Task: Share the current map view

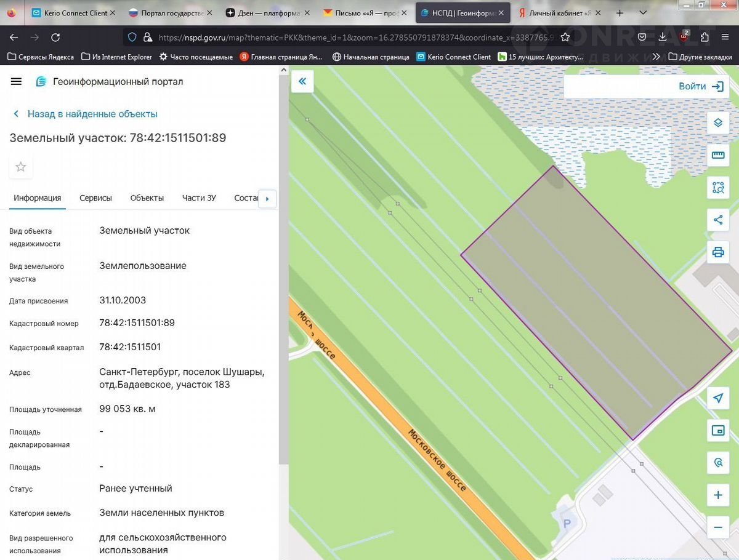Action: 717,220
